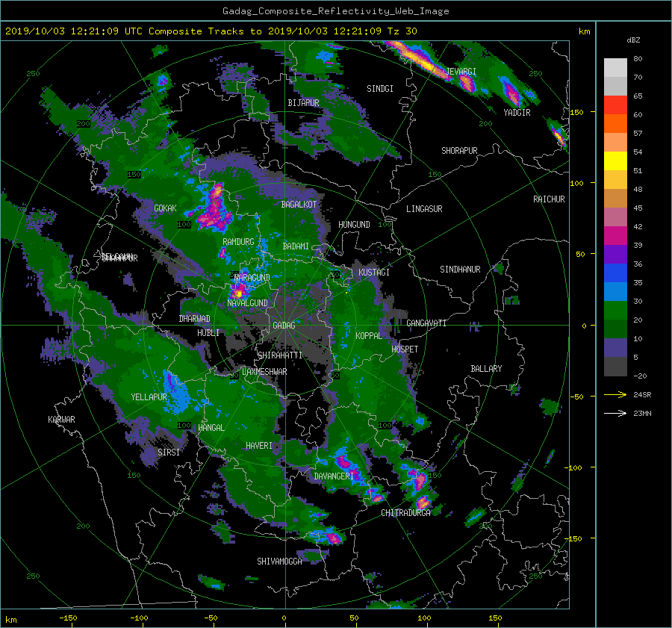Click the SHIVAMOGGA label
Viewport: 672px width, 628px height.
(x=279, y=562)
